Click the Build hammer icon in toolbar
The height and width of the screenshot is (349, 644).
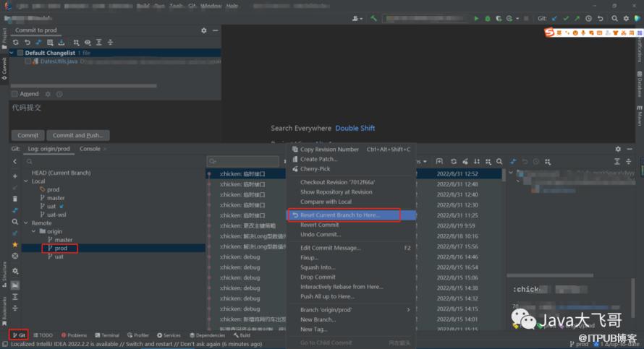pos(373,19)
